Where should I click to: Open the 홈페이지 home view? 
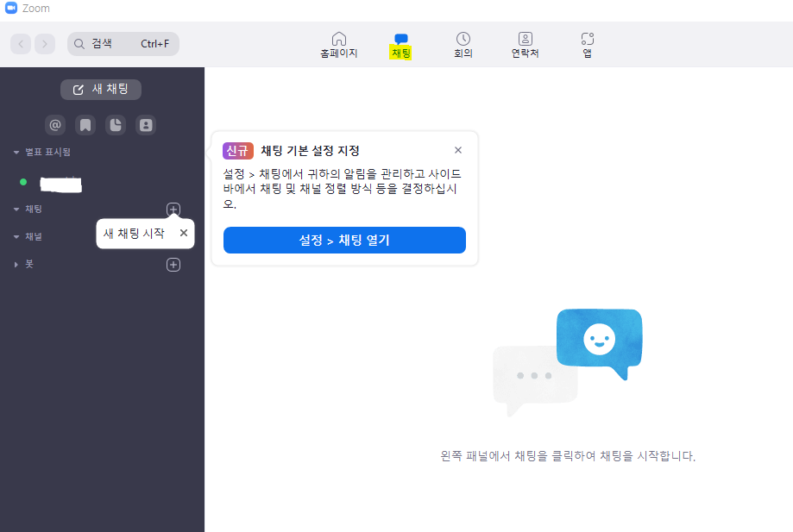pyautogui.click(x=338, y=43)
